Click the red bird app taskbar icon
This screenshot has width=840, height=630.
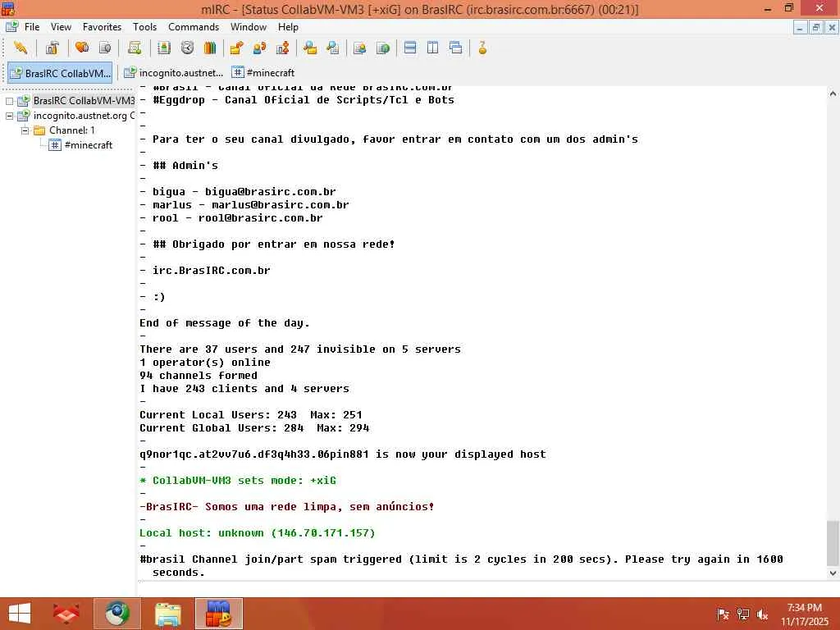pyautogui.click(x=66, y=614)
